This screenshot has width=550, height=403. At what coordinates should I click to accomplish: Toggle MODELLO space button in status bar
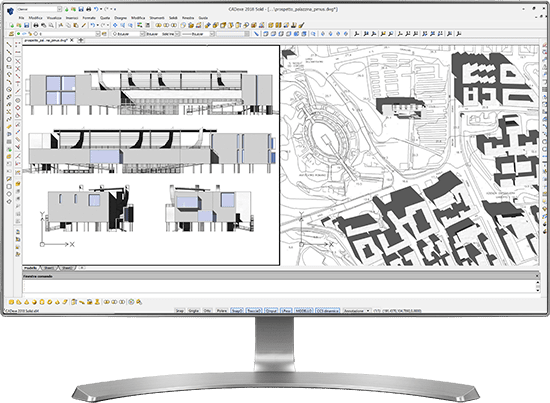(303, 311)
